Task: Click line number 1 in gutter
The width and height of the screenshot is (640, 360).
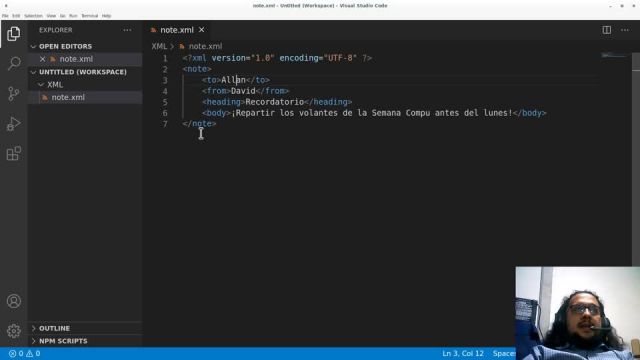Action: coord(165,58)
